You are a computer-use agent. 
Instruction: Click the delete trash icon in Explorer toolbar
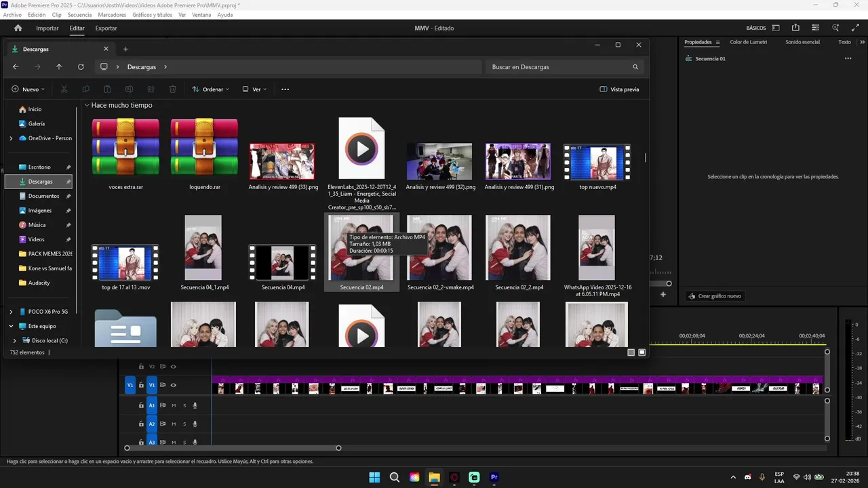173,89
